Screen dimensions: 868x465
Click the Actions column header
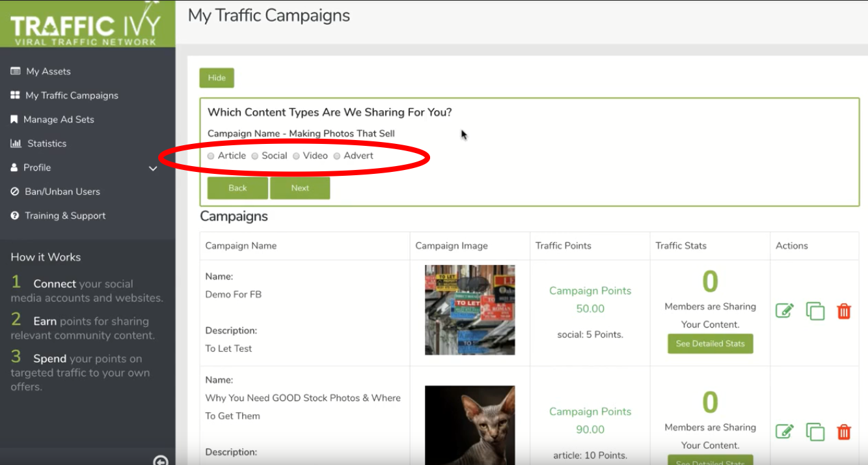point(792,246)
